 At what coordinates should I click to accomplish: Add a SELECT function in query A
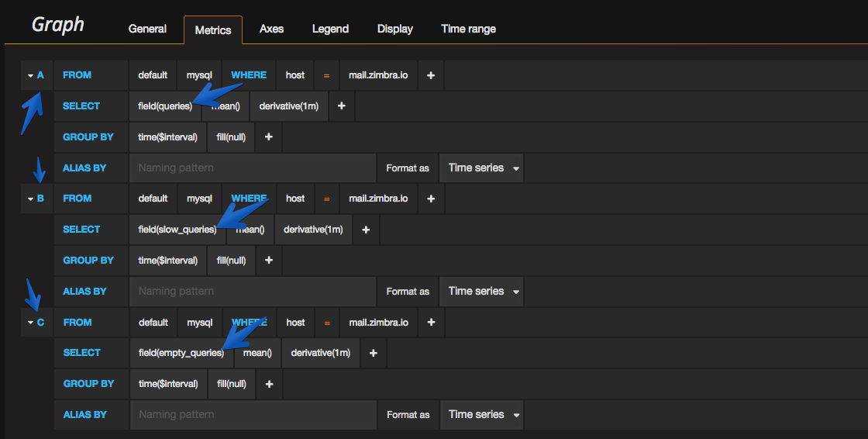point(342,105)
